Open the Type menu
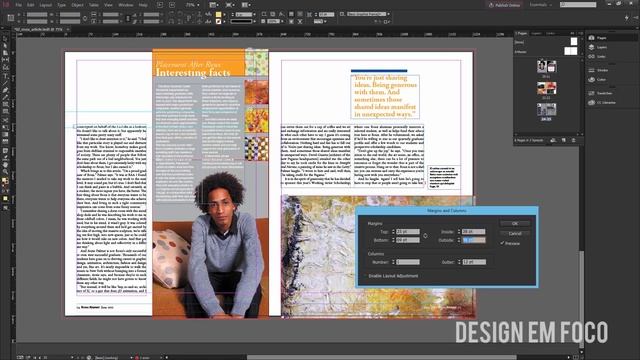Screen dimensions: 640x360 62,5
